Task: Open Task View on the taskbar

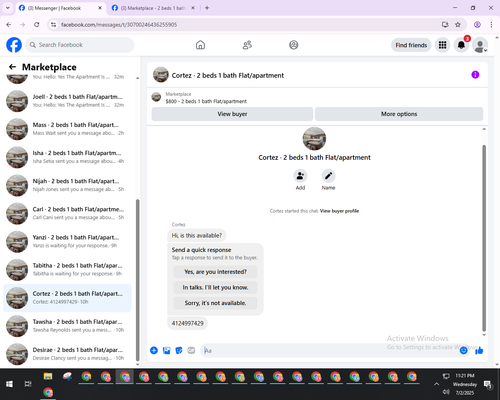Action: (x=28, y=384)
